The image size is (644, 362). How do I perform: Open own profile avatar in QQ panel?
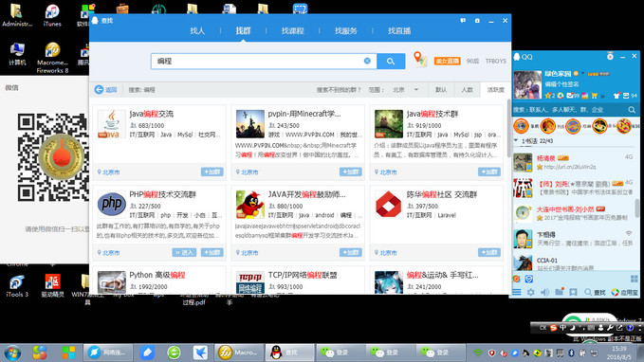point(527,85)
